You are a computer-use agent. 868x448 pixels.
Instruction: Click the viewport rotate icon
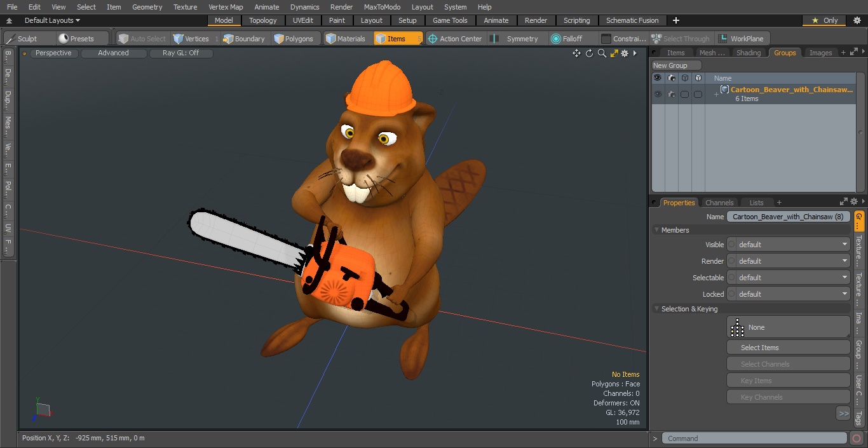(589, 53)
